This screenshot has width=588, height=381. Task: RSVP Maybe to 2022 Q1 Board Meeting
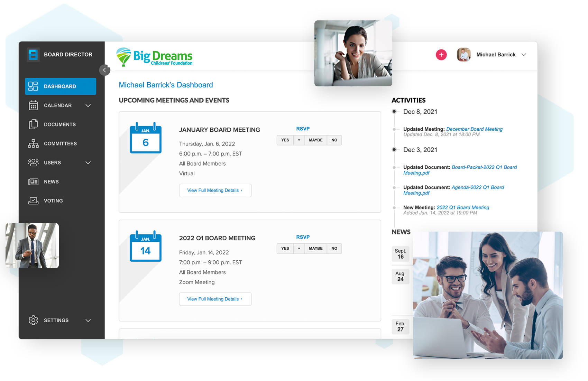pyautogui.click(x=316, y=249)
